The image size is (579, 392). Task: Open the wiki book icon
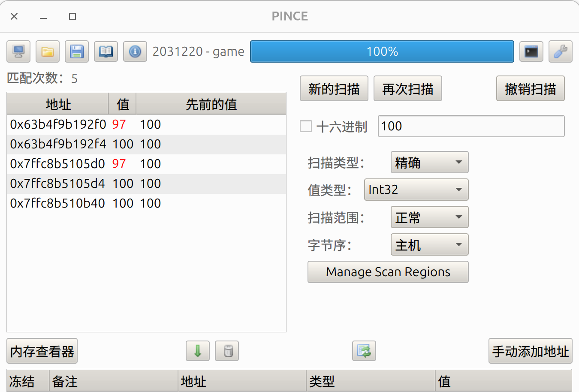(106, 52)
